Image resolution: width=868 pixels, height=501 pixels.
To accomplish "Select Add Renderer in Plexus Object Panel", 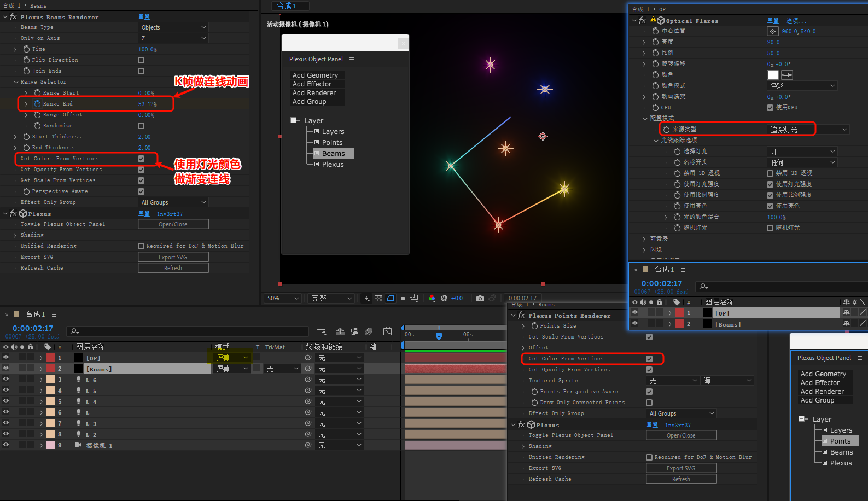I will 314,93.
